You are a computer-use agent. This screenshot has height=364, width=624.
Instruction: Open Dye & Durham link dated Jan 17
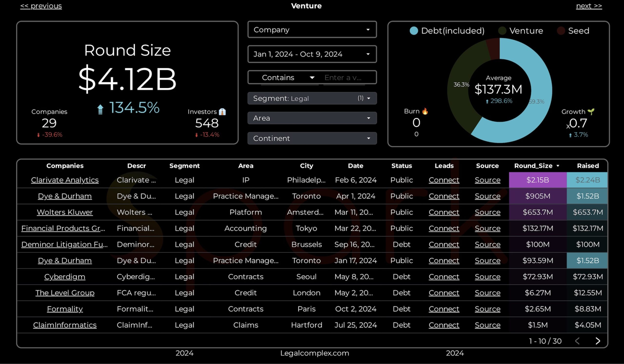pos(65,260)
